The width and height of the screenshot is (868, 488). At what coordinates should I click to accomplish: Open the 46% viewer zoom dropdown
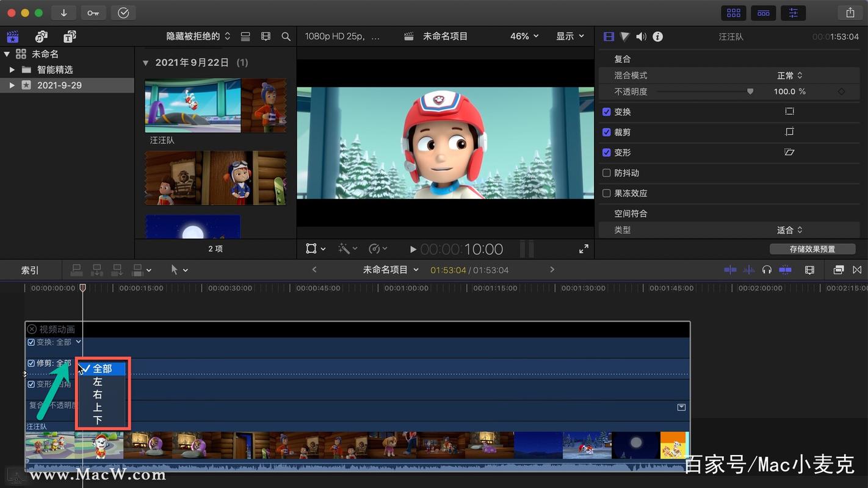click(x=524, y=37)
